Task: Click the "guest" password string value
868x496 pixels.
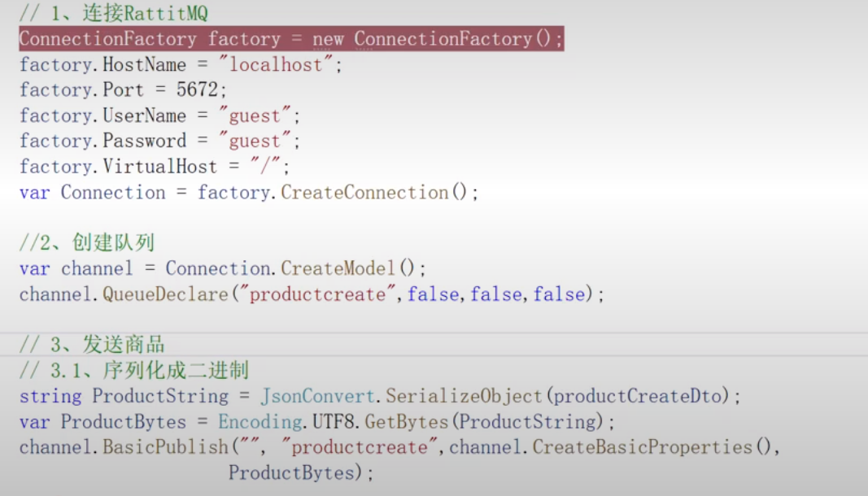Action: point(255,141)
